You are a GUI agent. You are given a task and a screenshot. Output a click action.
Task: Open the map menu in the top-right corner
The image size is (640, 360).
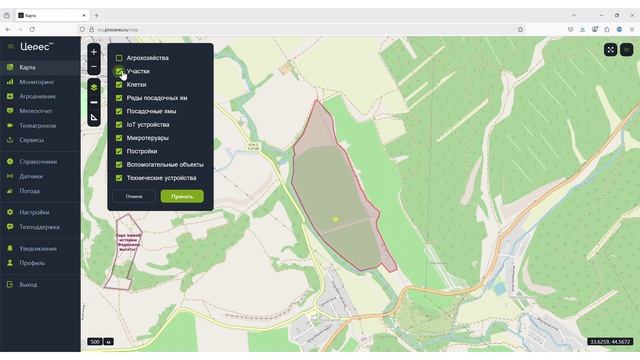tap(627, 50)
